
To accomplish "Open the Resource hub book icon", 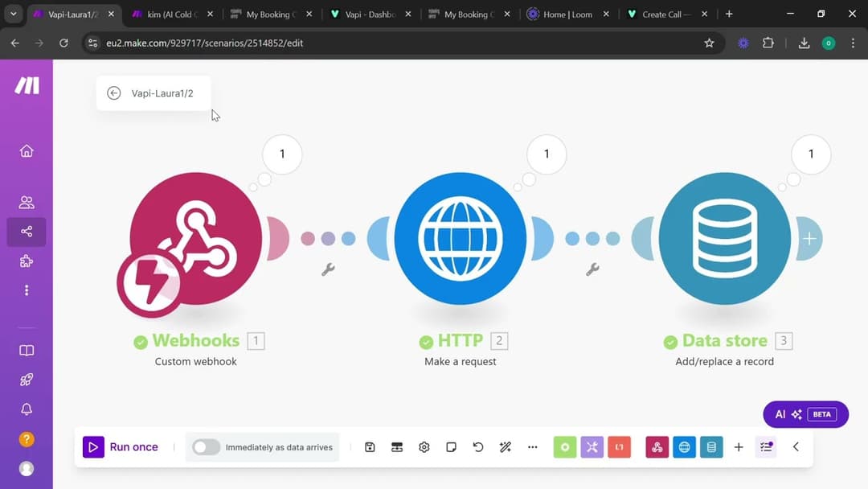I will coord(27,351).
